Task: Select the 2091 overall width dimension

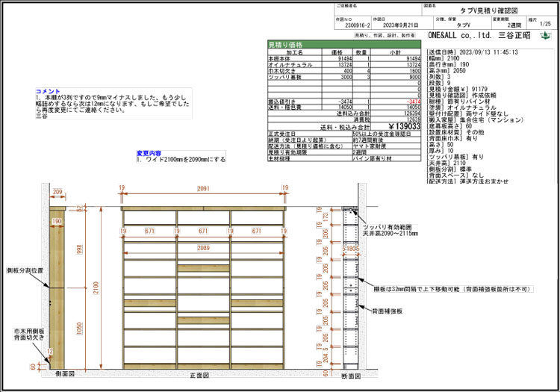Action: 203,188
